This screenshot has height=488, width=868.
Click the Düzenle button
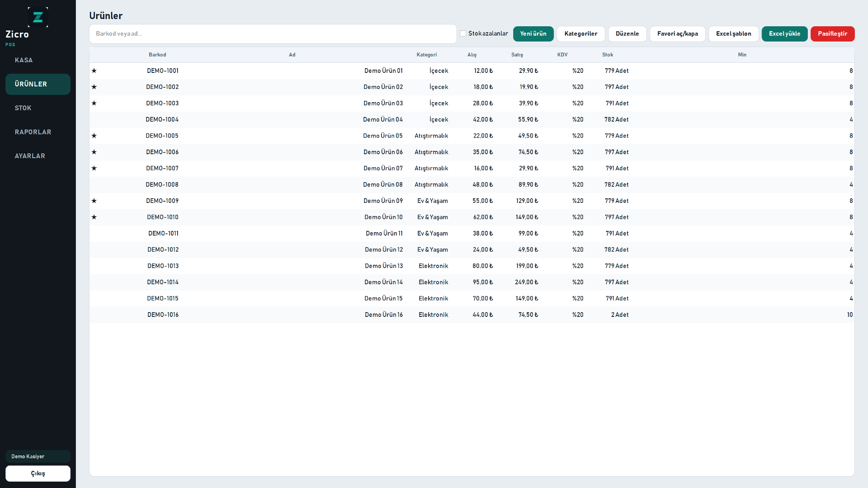[x=627, y=34]
